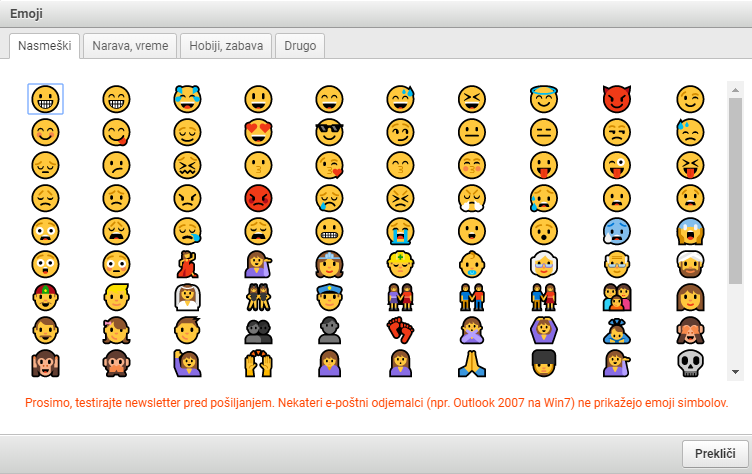Choose the sunglasses face emoji
The width and height of the screenshot is (752, 474).
coord(330,131)
